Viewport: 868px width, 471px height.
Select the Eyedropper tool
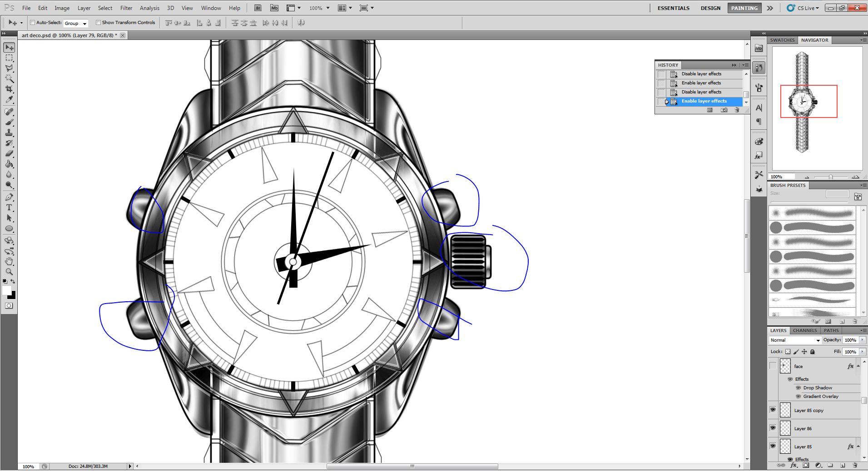coord(9,100)
